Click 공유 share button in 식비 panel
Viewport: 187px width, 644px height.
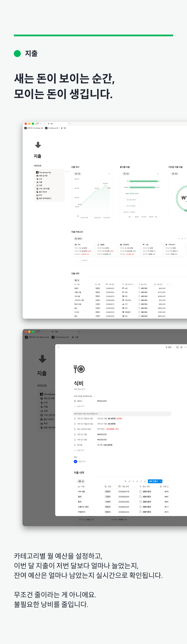pyautogui.click(x=169, y=347)
